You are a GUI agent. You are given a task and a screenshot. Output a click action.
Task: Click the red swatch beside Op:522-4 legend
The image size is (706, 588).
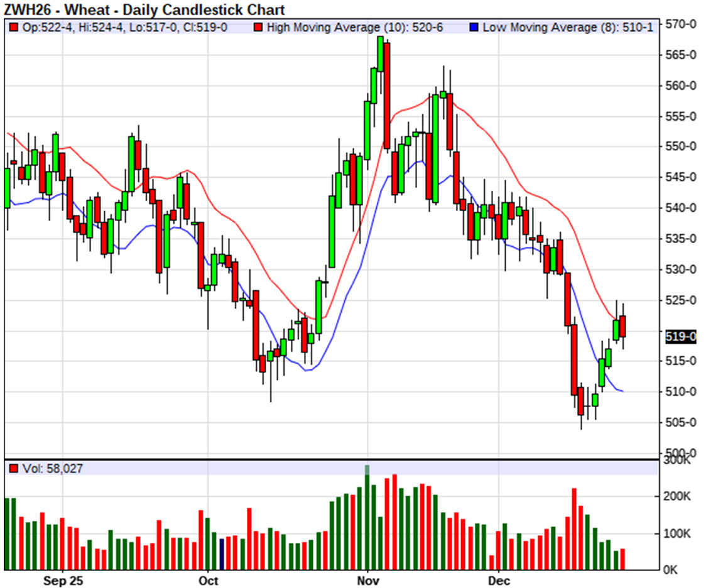point(14,28)
